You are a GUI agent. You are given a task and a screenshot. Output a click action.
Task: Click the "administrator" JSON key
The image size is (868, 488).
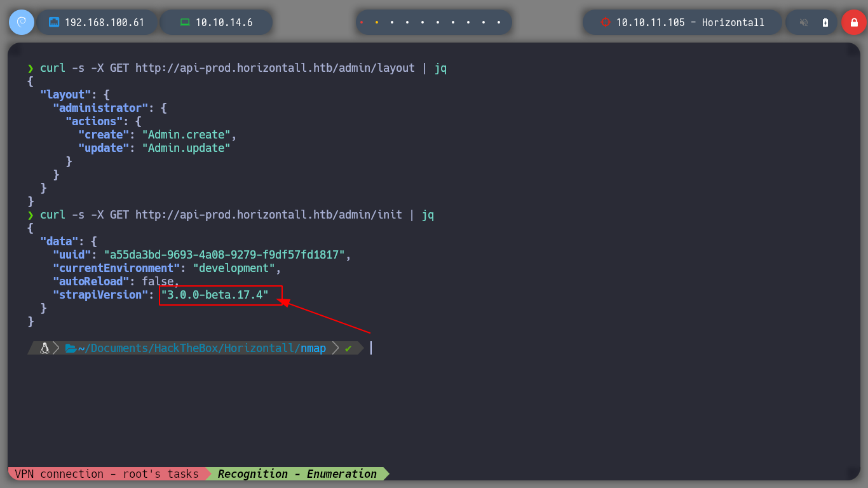pyautogui.click(x=100, y=108)
